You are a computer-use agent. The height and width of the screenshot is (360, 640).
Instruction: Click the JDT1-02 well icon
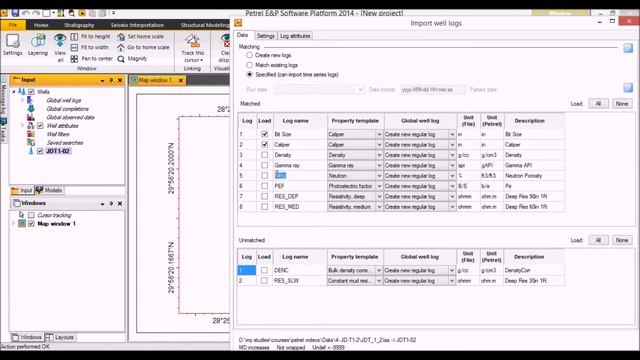(31, 151)
